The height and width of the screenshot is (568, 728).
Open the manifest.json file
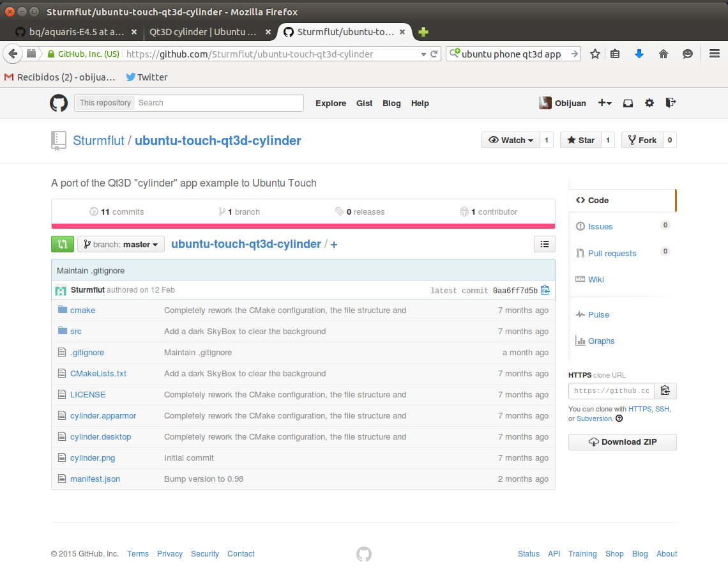(x=95, y=479)
